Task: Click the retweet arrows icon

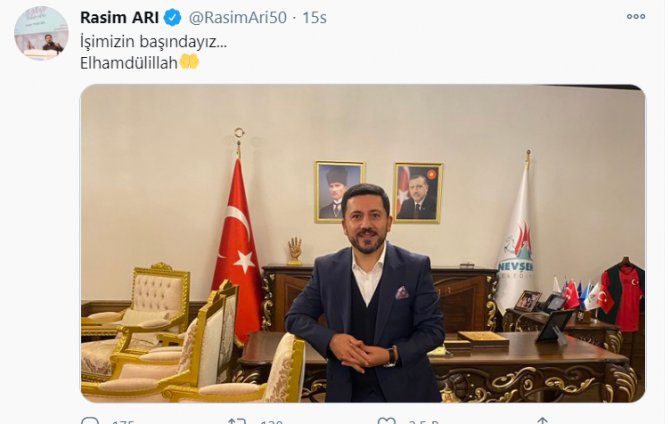Action: [x=236, y=421]
